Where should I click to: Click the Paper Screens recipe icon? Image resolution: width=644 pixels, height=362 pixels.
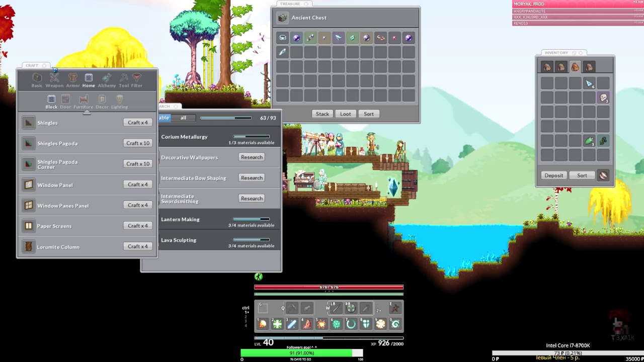coord(29,226)
